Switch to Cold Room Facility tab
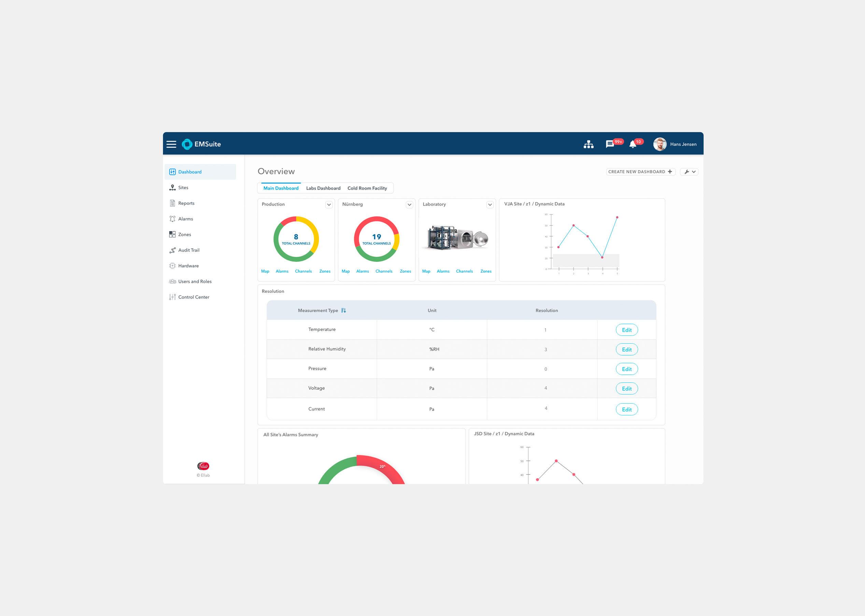 (367, 188)
